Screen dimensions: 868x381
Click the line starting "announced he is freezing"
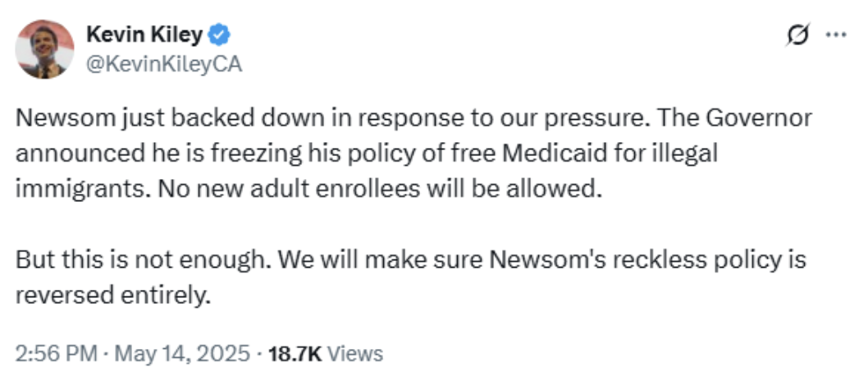pyautogui.click(x=366, y=154)
